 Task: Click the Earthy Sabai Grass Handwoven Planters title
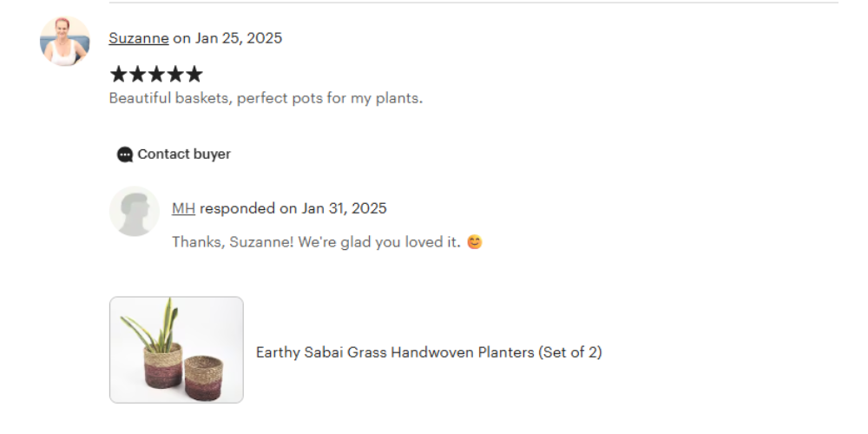(395, 352)
